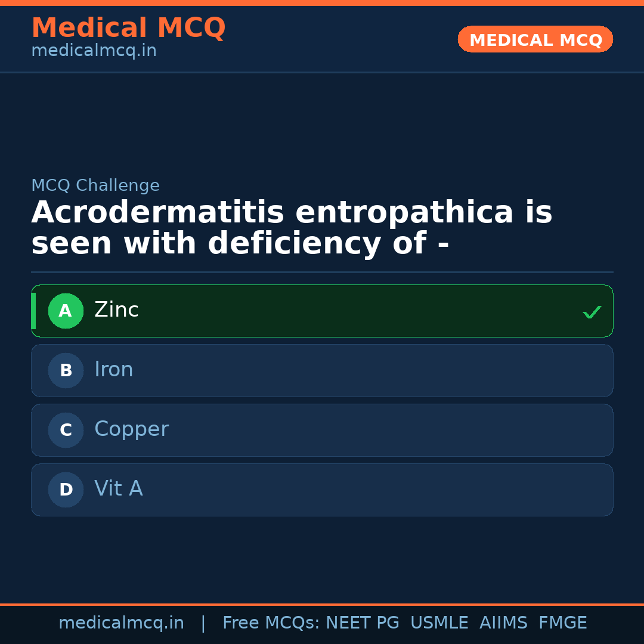Click the MCQ Challenge label

pos(95,185)
